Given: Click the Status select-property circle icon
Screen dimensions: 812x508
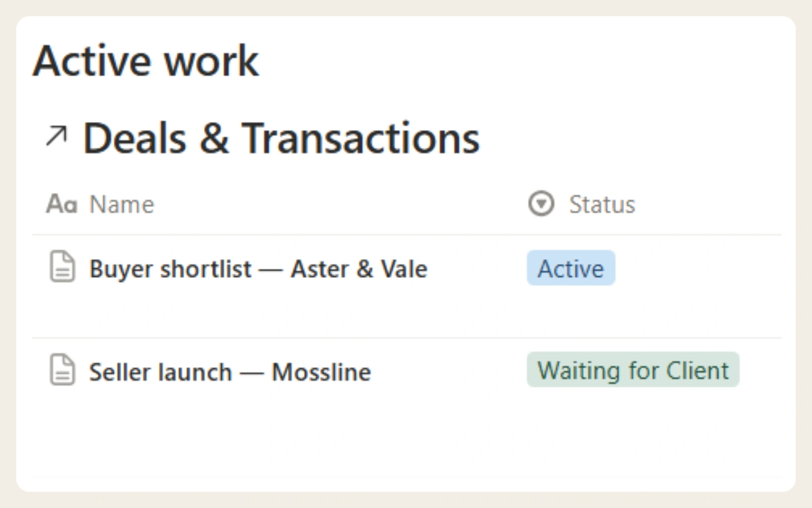Looking at the screenshot, I should pos(541,204).
